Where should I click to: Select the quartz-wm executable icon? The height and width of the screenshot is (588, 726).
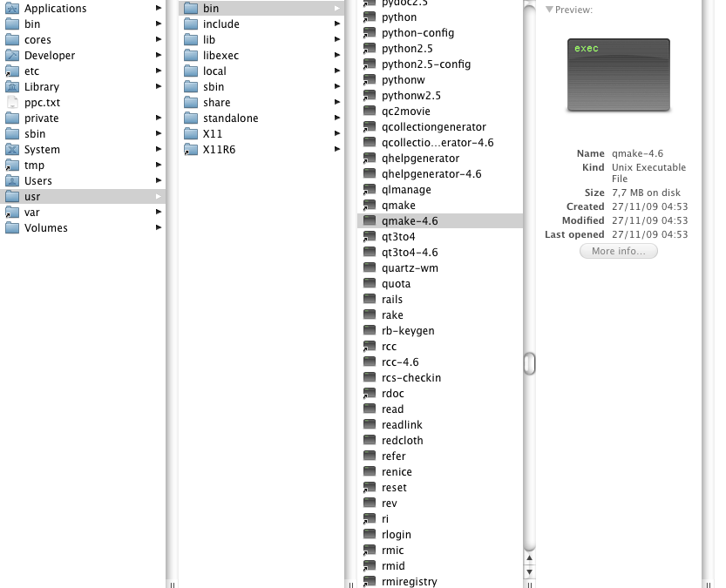pyautogui.click(x=369, y=268)
